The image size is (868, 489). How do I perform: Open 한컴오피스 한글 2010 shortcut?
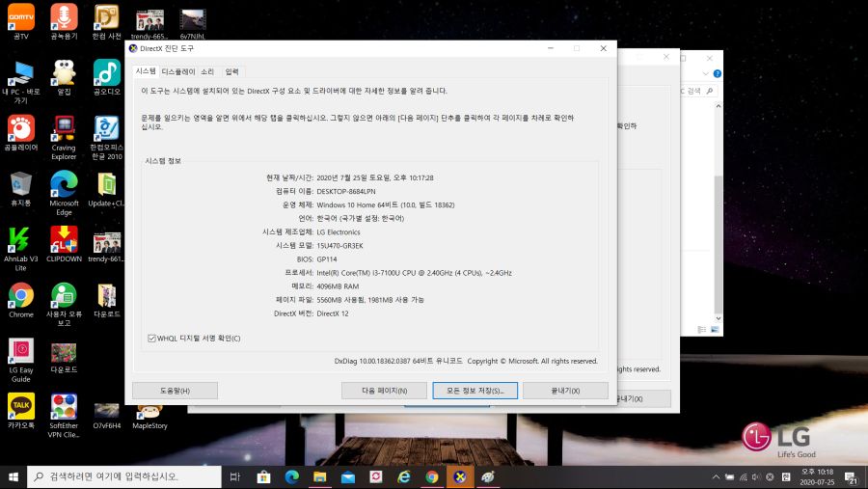tap(107, 137)
